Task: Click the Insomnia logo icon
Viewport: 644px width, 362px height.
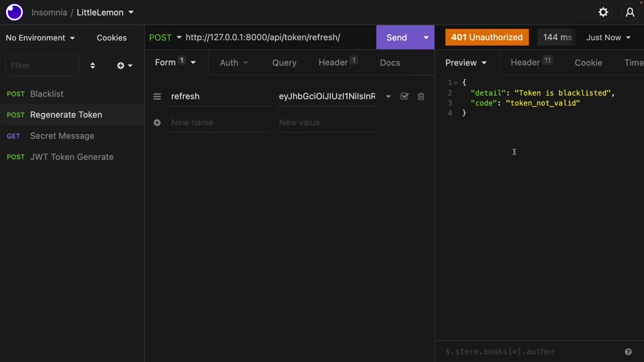Action: [x=14, y=12]
